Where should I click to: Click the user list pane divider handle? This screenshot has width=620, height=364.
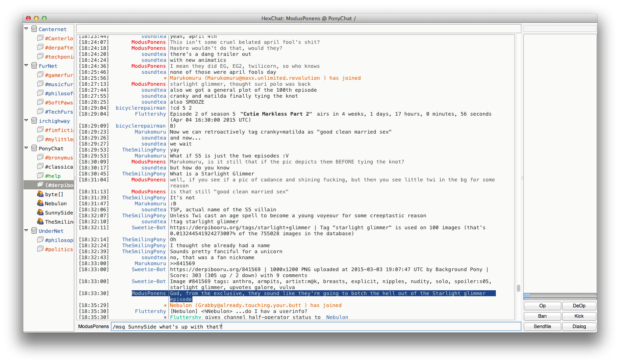(522, 178)
